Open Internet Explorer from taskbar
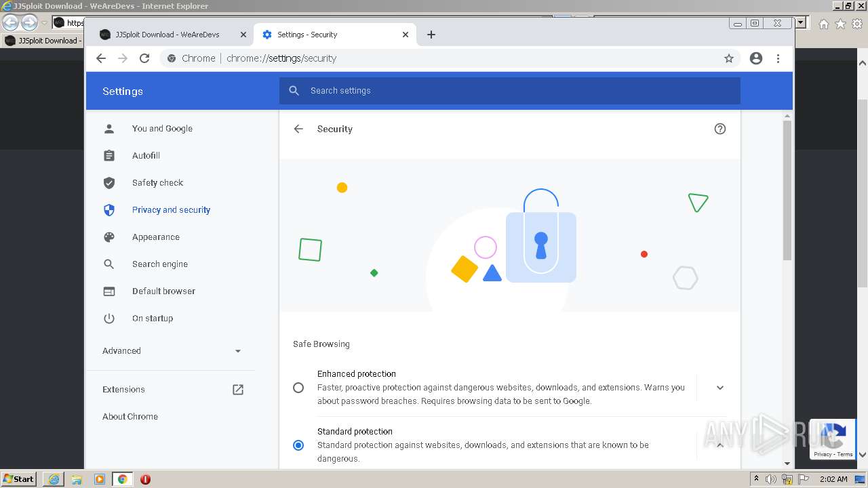This screenshot has height=488, width=868. pyautogui.click(x=54, y=479)
